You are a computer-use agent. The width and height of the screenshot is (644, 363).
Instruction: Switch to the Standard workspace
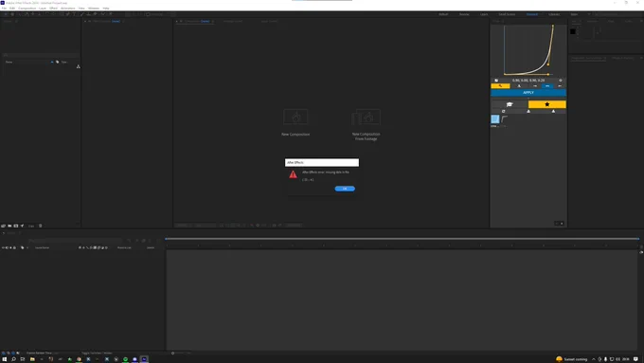(x=532, y=14)
